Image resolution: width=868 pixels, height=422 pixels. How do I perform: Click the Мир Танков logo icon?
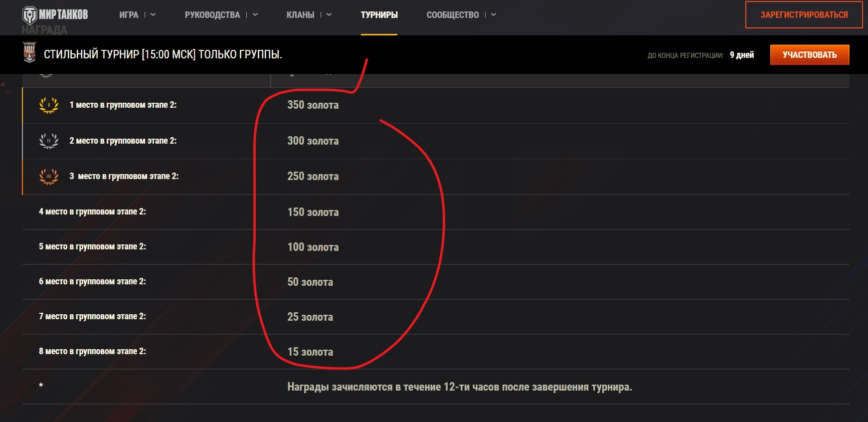pos(29,15)
